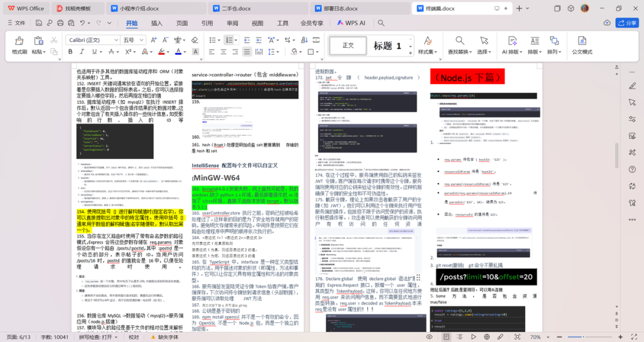Open the WPS AI tab
This screenshot has width=644, height=342.
[351, 23]
